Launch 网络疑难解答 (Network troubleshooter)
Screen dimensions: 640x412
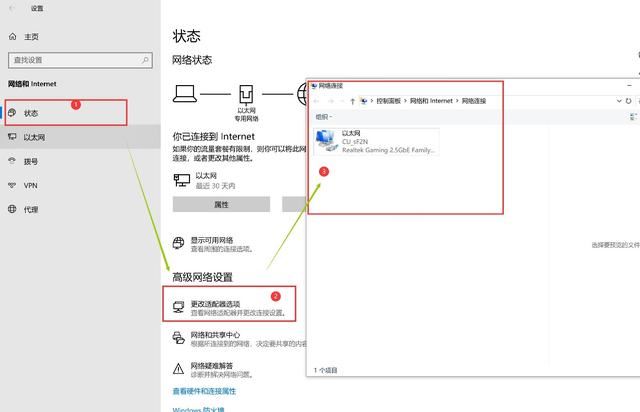[212, 366]
